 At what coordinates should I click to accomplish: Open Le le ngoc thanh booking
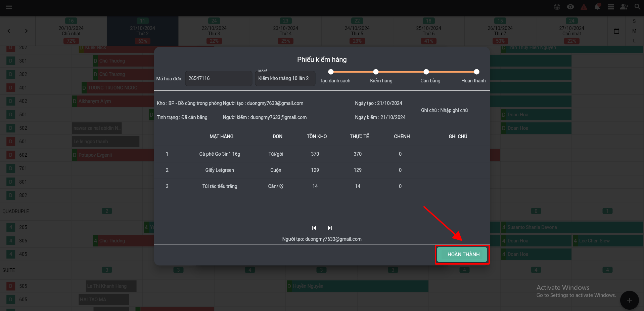(106, 142)
